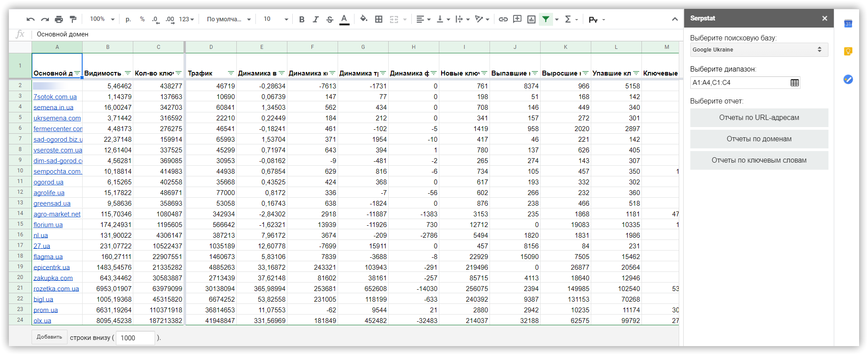Open filter views dropdown arrow
Image resolution: width=868 pixels, height=355 pixels.
557,20
